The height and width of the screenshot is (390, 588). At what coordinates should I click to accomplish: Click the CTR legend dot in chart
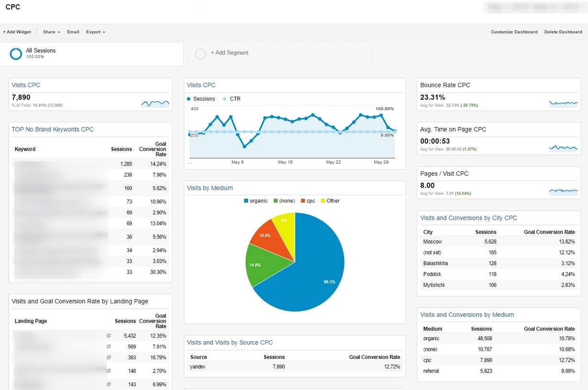point(225,99)
